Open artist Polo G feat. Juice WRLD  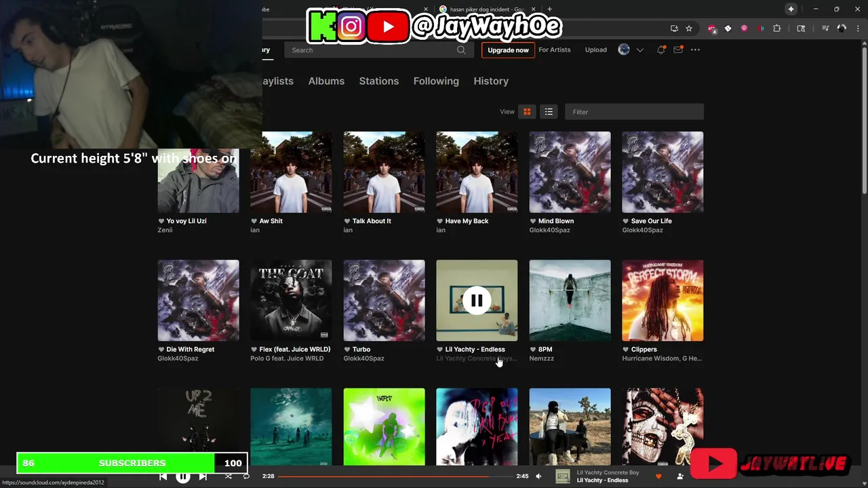[x=287, y=358]
